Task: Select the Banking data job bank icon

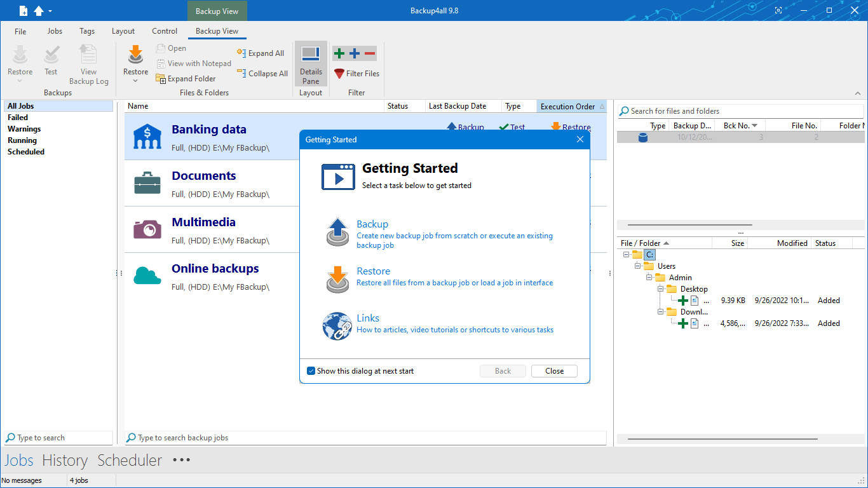Action: tap(147, 137)
